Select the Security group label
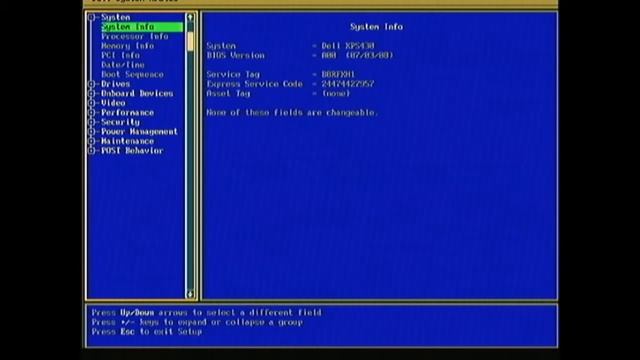The width and height of the screenshot is (640, 360). coord(120,122)
